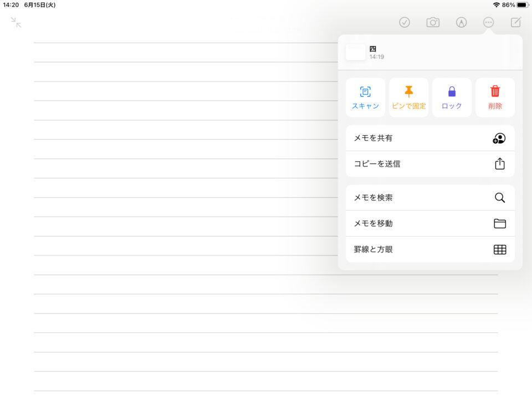The height and width of the screenshot is (399, 532).
Task: Create a new note with compose icon
Action: point(516,23)
